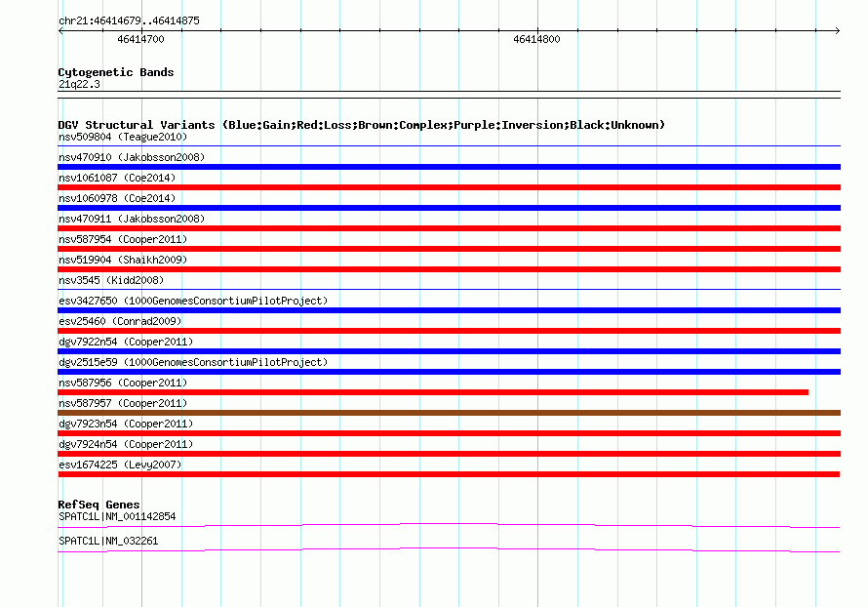868x607 pixels.
Task: Click the nsv470910 (Jakobsson2008) label
Action: [132, 157]
